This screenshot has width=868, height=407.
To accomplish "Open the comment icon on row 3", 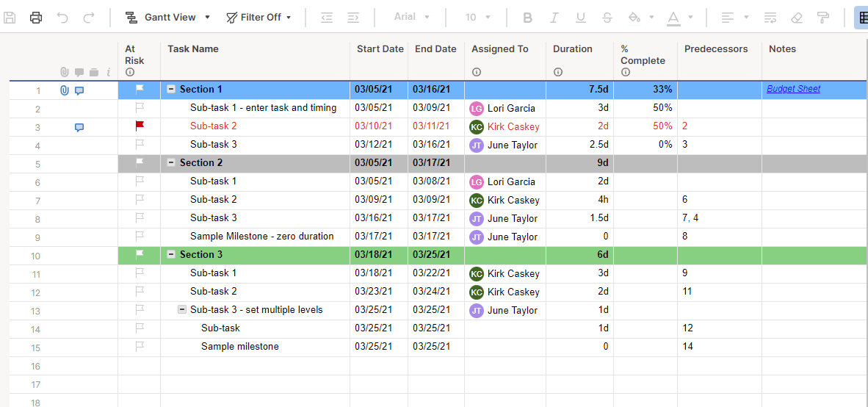I will pyautogui.click(x=79, y=127).
